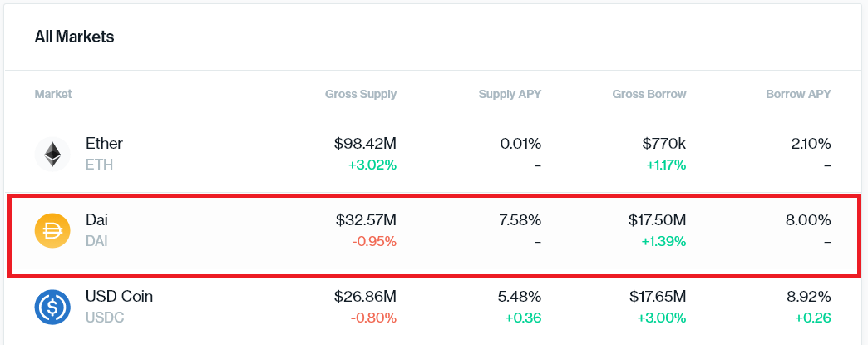Open the Dai market name

[97, 220]
